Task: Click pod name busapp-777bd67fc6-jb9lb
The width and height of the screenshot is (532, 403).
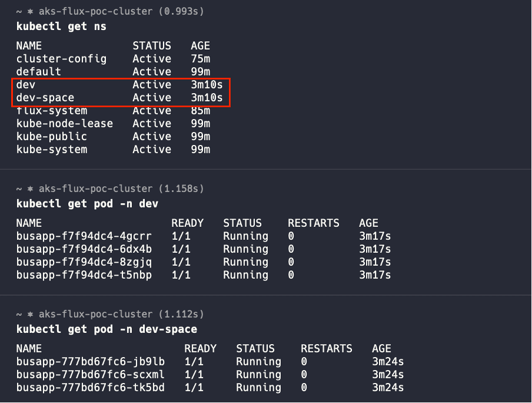Action: point(91,362)
